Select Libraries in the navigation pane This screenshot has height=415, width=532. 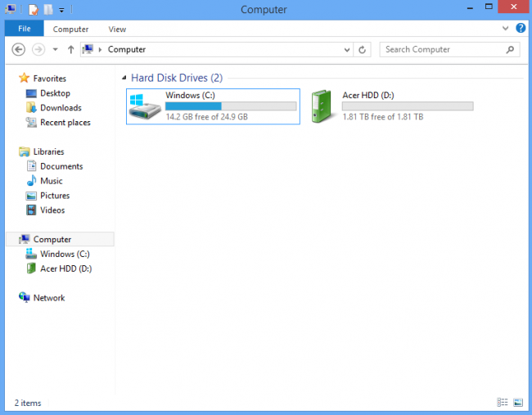click(48, 151)
